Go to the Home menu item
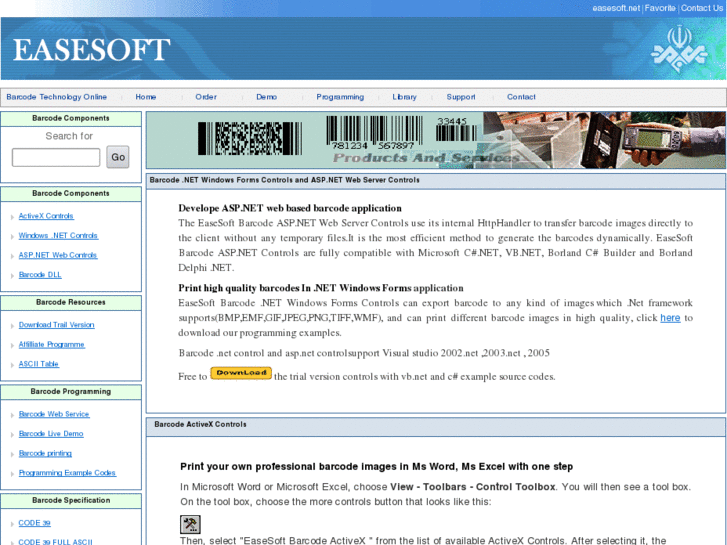Viewport: 727px width, 545px height. [x=146, y=97]
